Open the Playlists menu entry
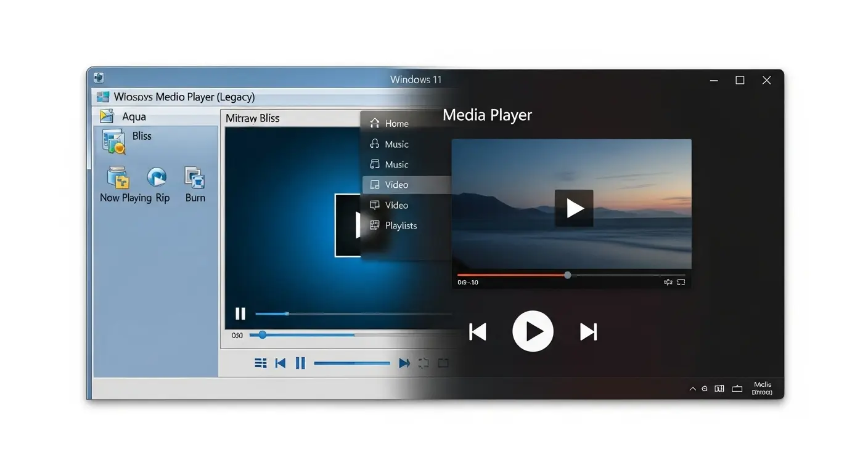This screenshot has width=868, height=473. click(400, 225)
